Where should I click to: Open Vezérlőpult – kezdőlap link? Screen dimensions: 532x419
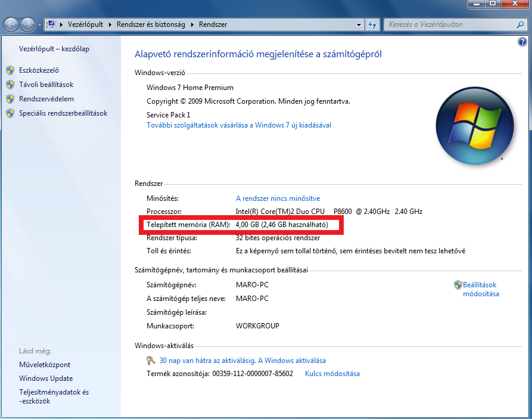pyautogui.click(x=54, y=49)
